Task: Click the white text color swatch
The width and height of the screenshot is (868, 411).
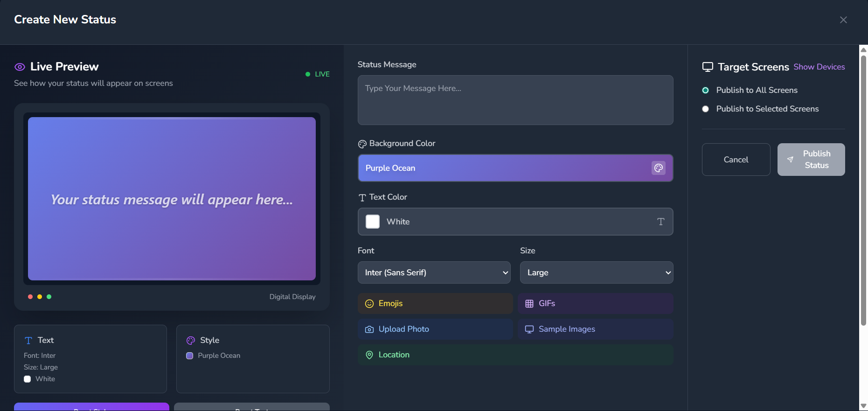Action: click(373, 222)
